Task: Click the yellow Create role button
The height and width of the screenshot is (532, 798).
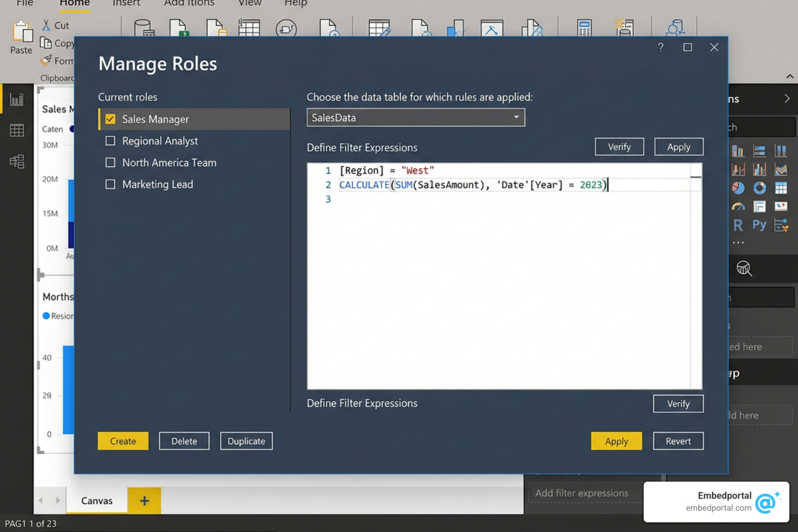Action: click(123, 441)
